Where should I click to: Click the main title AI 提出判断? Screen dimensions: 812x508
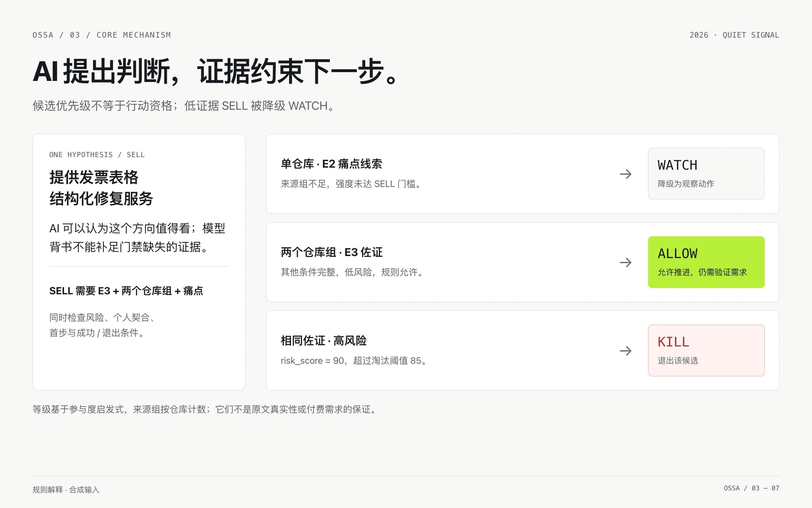(101, 71)
